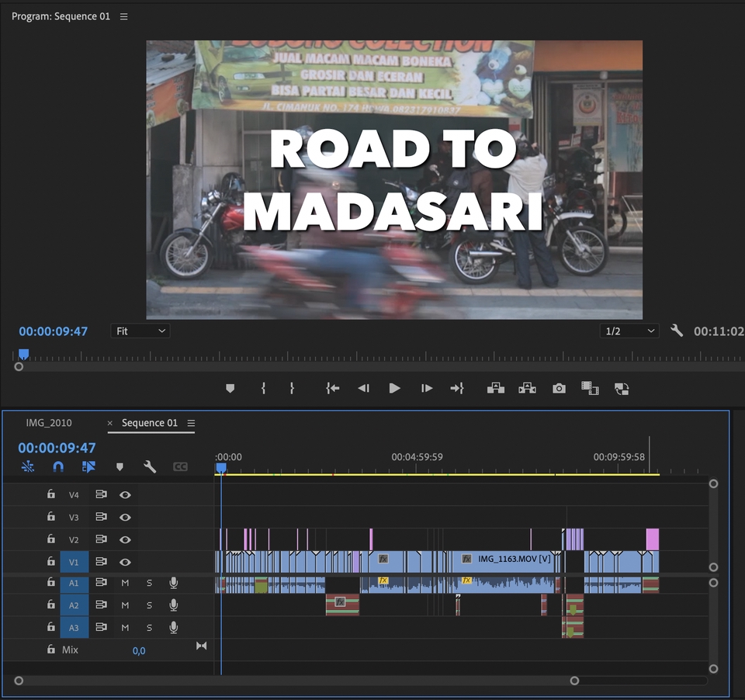Viewport: 745px width, 700px height.
Task: Enable voice-over record on A1
Action: coord(174,583)
